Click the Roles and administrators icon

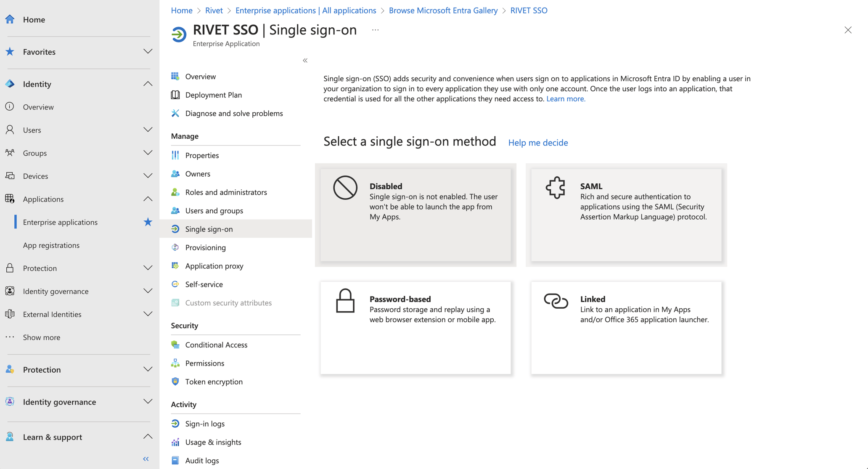click(x=175, y=192)
